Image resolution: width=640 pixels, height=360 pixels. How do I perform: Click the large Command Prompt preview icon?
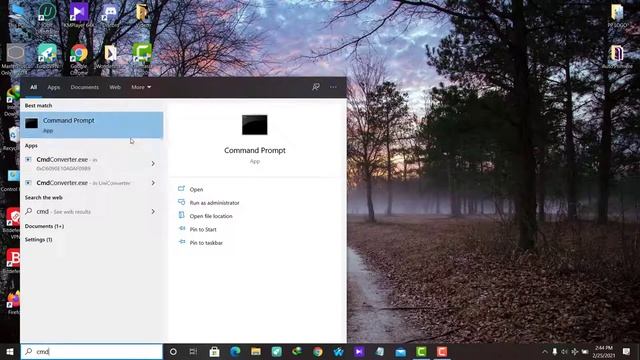pyautogui.click(x=255, y=125)
